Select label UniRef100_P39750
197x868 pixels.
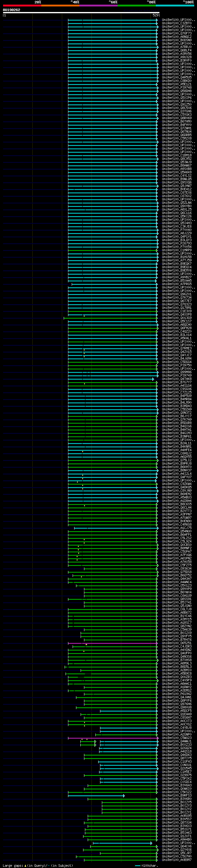click(x=177, y=365)
